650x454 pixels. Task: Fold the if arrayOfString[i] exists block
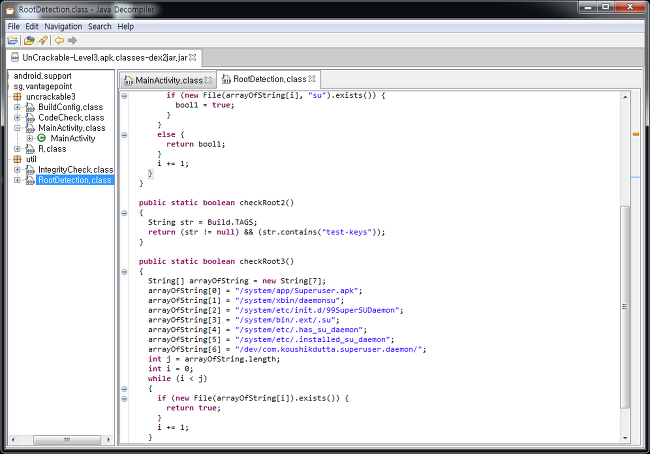point(124,399)
